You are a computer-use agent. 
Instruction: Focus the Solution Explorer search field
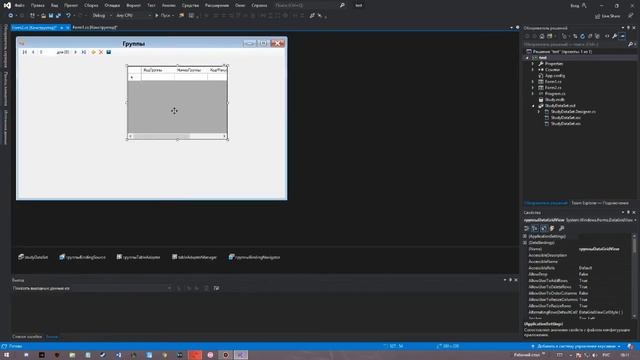[576, 44]
